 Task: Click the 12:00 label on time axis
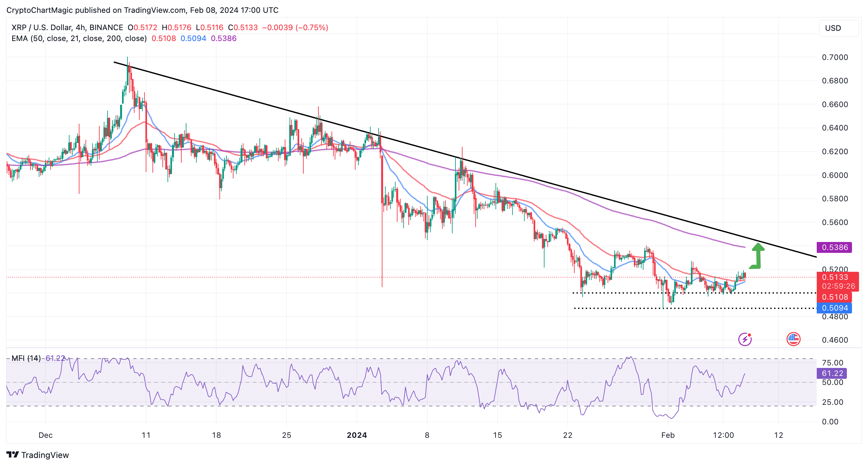[x=723, y=435]
